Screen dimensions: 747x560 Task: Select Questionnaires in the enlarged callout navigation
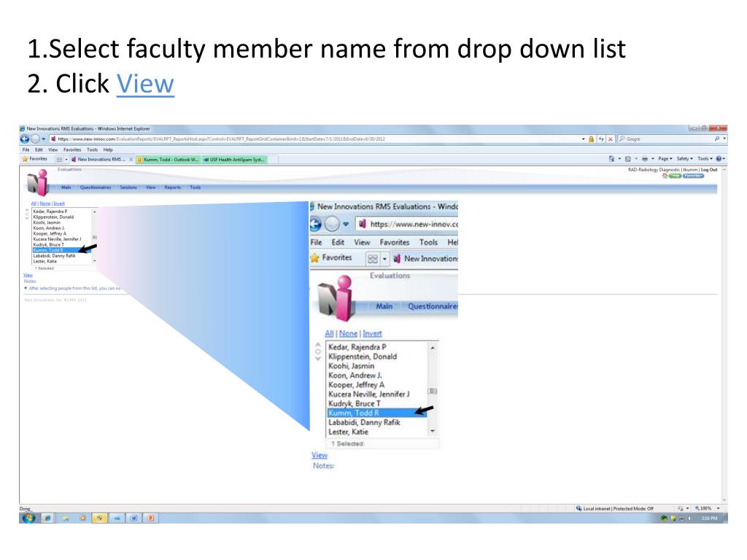(433, 306)
